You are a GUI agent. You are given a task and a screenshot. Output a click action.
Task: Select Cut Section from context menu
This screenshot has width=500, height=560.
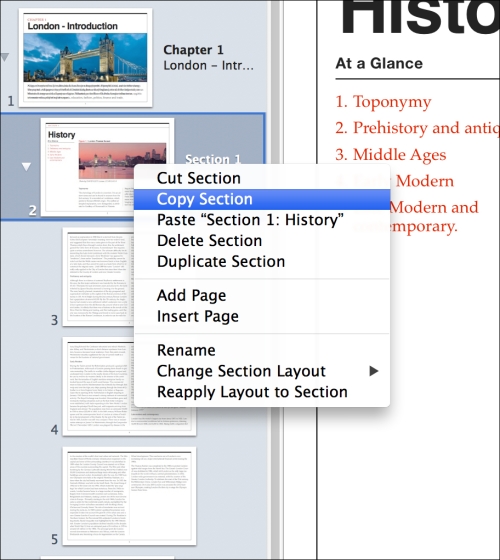point(261,178)
